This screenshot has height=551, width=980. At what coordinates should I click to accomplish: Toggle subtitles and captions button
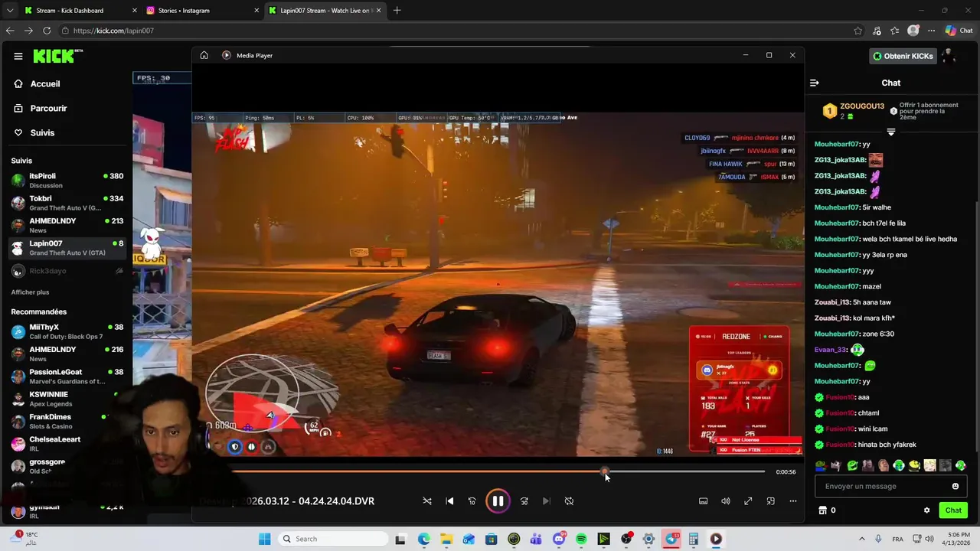tap(703, 501)
